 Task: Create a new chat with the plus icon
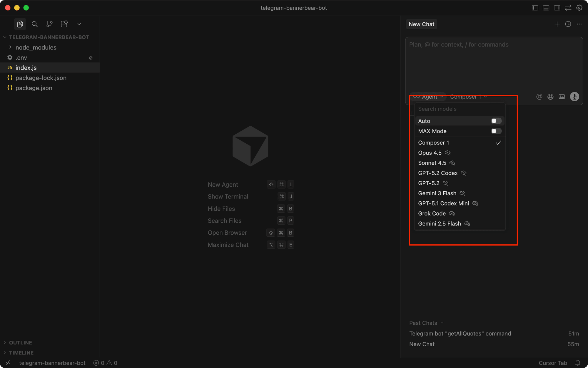pos(557,24)
